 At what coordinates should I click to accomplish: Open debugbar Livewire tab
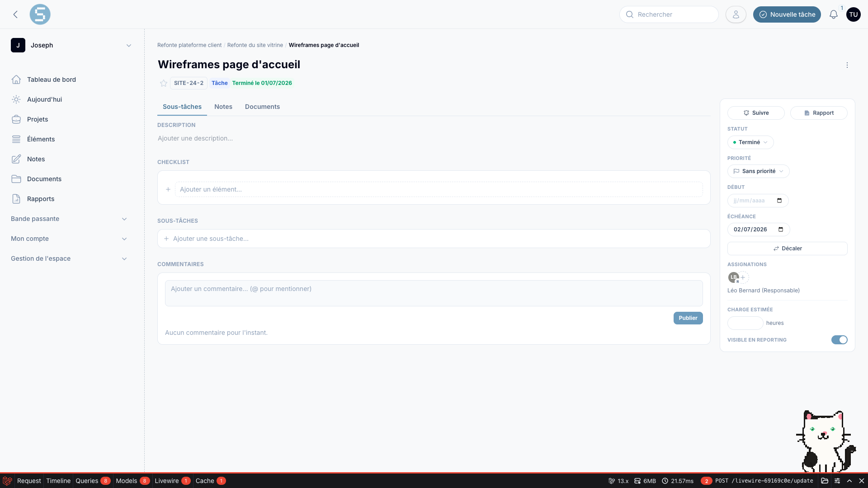(x=172, y=481)
